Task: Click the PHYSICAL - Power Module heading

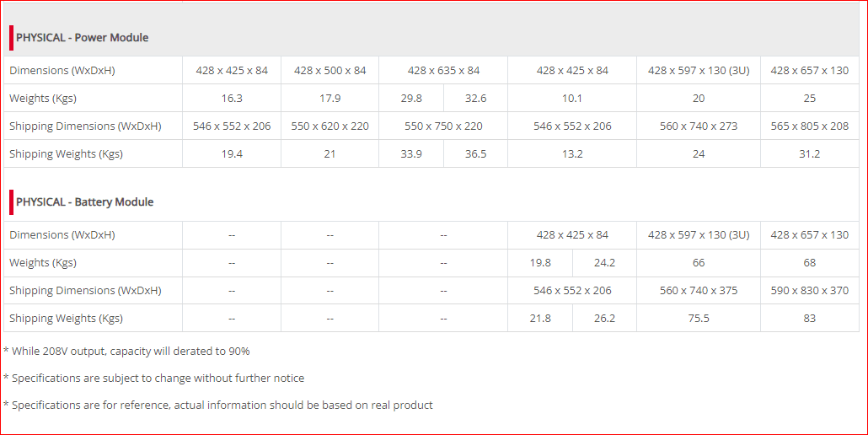Action: (x=83, y=38)
